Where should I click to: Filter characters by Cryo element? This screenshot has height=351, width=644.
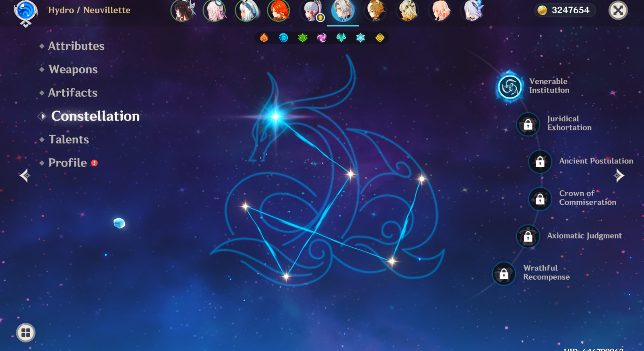tap(361, 38)
